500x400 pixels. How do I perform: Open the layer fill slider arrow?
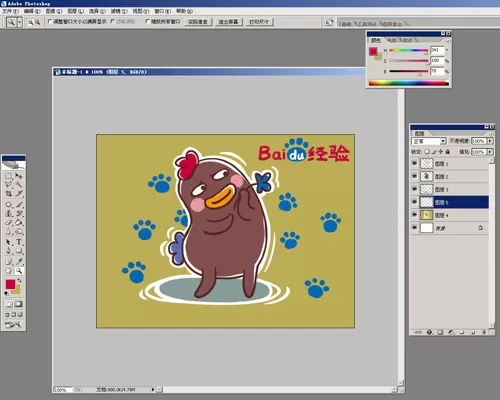(x=490, y=152)
